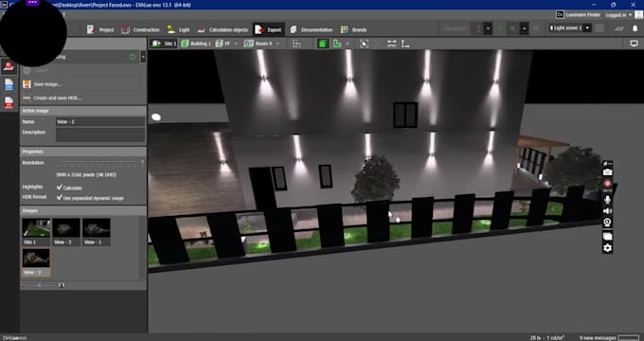Click the recorder screenshot camera icon
644x341 pixels.
pos(607,172)
